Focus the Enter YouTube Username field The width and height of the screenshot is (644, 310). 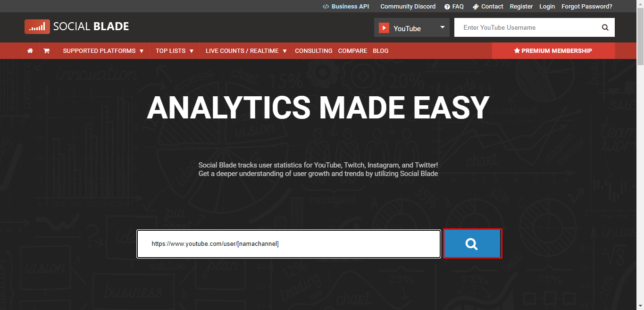527,27
